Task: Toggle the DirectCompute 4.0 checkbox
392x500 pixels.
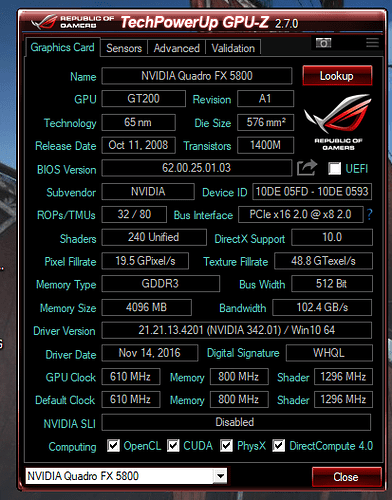Action: click(x=278, y=445)
